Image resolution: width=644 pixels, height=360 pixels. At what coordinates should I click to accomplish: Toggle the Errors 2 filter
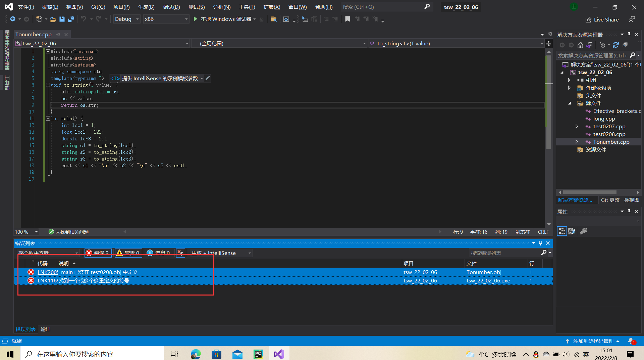pos(98,253)
